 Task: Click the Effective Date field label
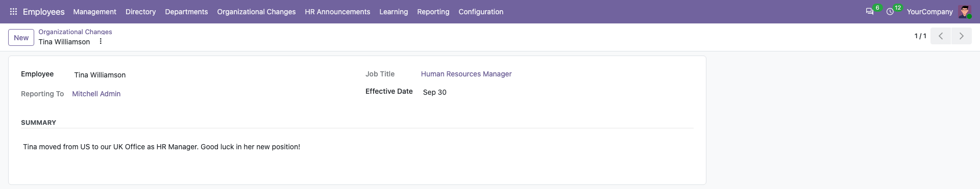pyautogui.click(x=389, y=91)
